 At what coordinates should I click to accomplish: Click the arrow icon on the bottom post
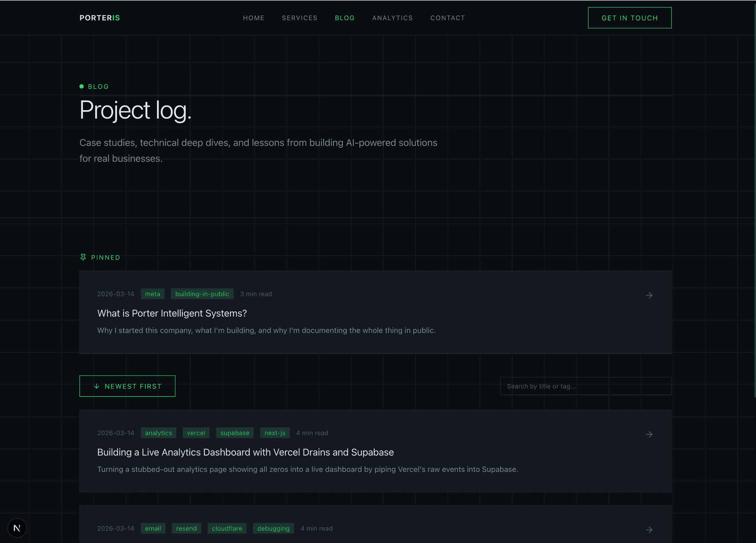point(649,530)
